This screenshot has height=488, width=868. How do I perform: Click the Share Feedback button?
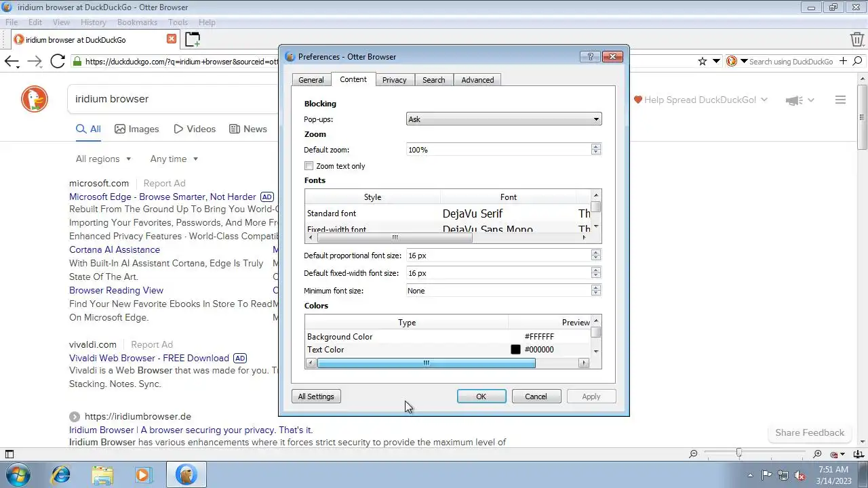810,432
